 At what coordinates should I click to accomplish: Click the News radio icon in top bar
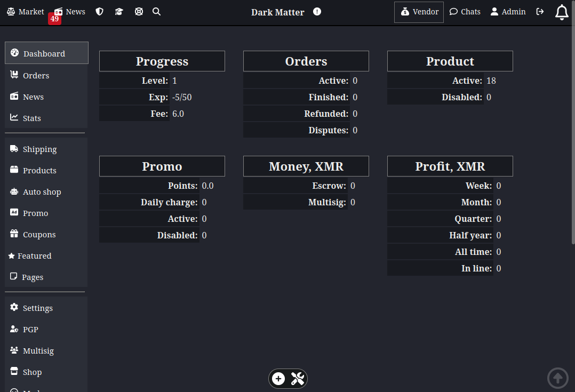coord(58,12)
